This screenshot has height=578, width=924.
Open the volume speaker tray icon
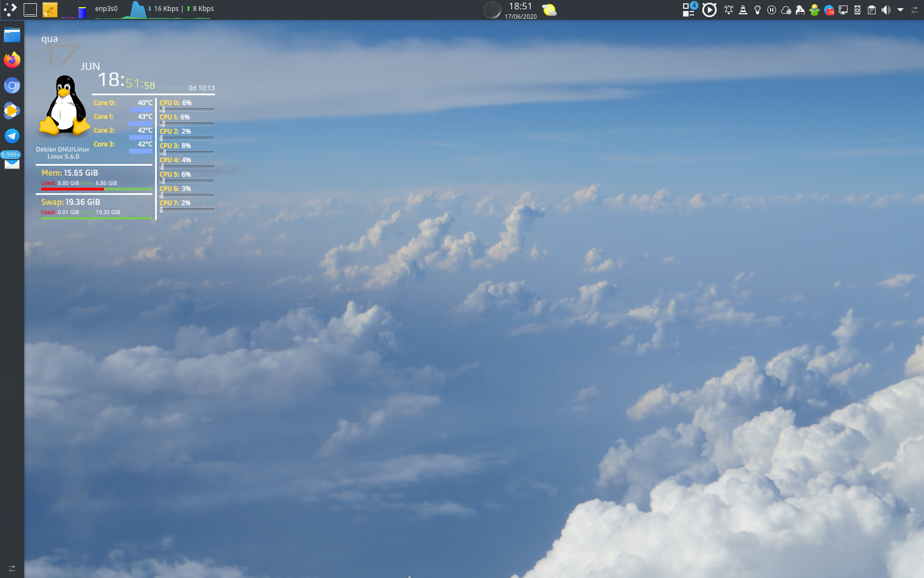tap(886, 10)
